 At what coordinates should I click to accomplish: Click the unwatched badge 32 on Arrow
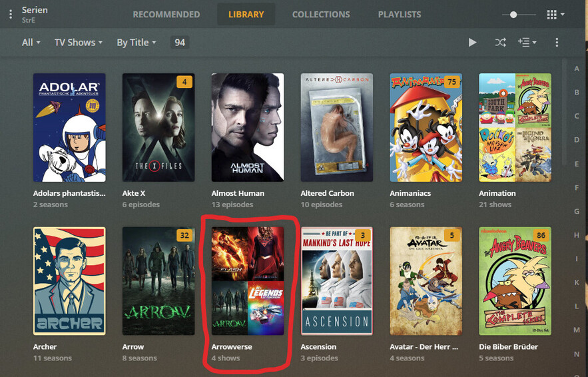click(184, 235)
